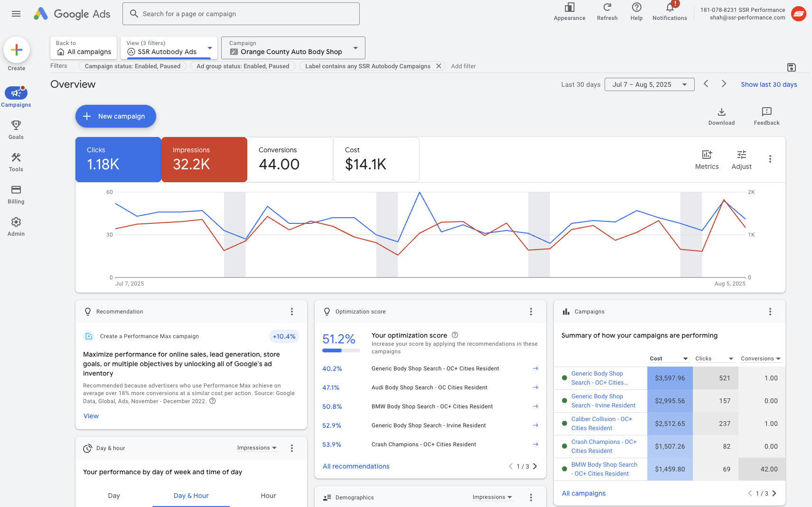Open Conversions column dropdown in Campaigns card
This screenshot has width=812, height=507.
[x=760, y=359]
